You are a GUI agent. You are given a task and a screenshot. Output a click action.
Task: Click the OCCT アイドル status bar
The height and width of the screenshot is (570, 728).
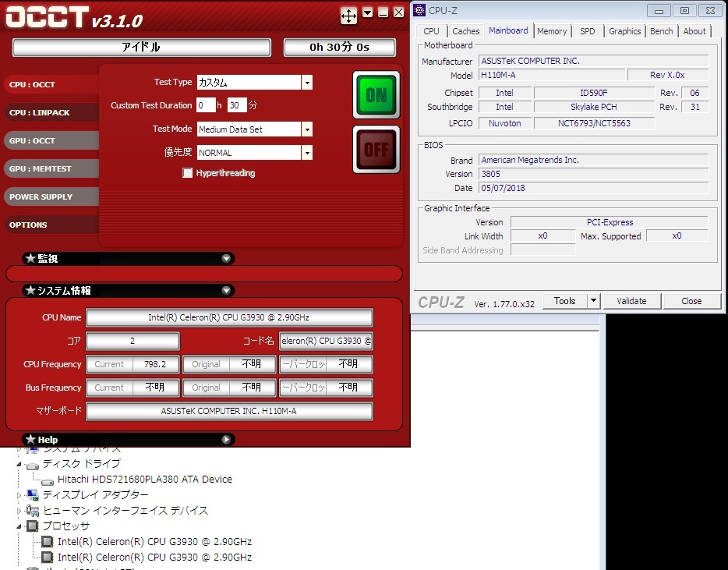coord(142,47)
